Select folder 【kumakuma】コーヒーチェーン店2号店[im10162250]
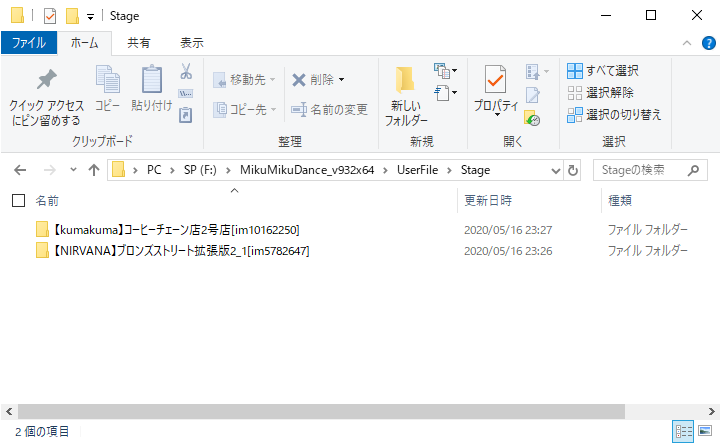Image resolution: width=721 pixels, height=444 pixels. pos(177,230)
